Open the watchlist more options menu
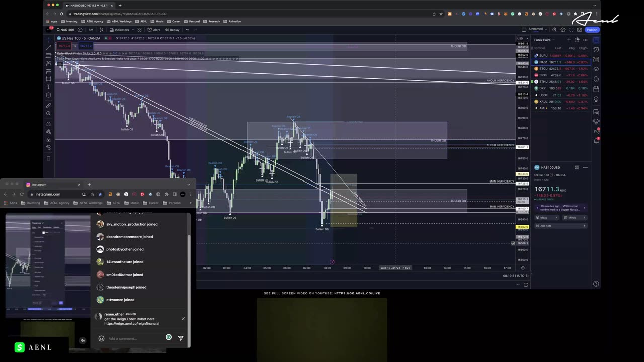 [585, 40]
